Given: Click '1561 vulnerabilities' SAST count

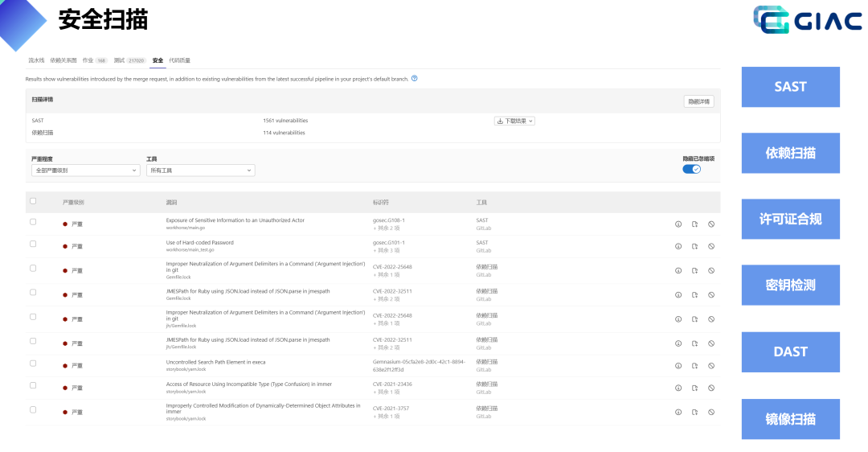Looking at the screenshot, I should tap(285, 121).
